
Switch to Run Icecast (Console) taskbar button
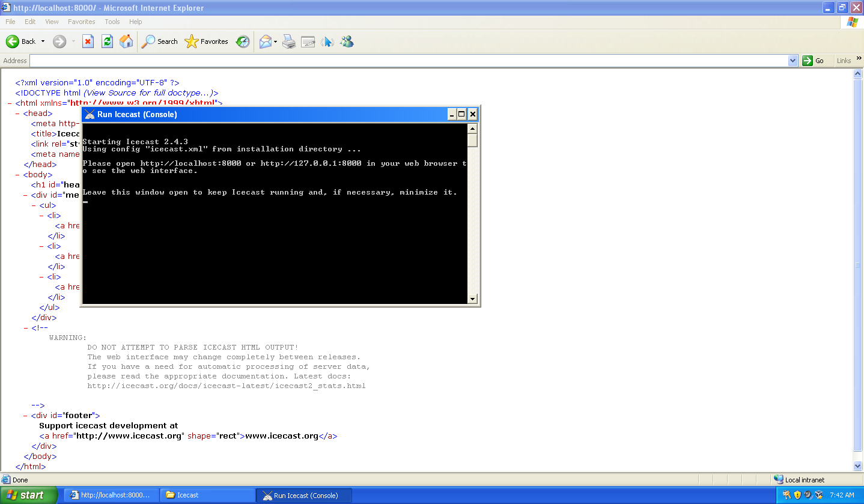305,496
